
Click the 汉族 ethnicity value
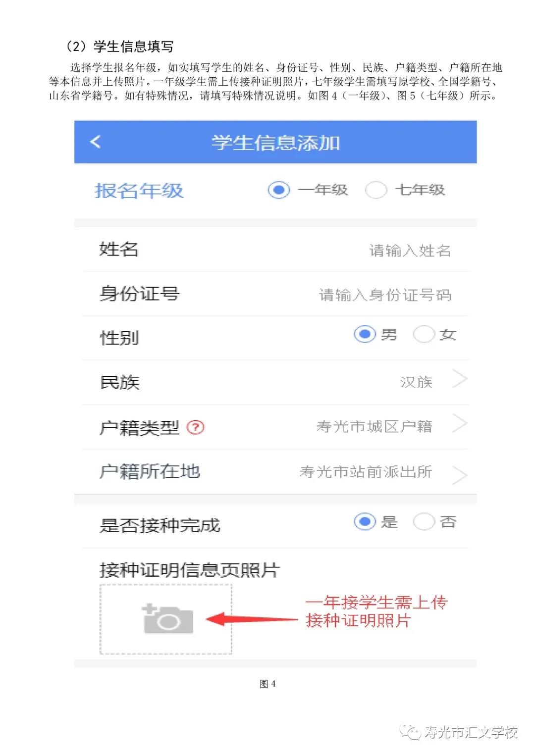coord(416,382)
